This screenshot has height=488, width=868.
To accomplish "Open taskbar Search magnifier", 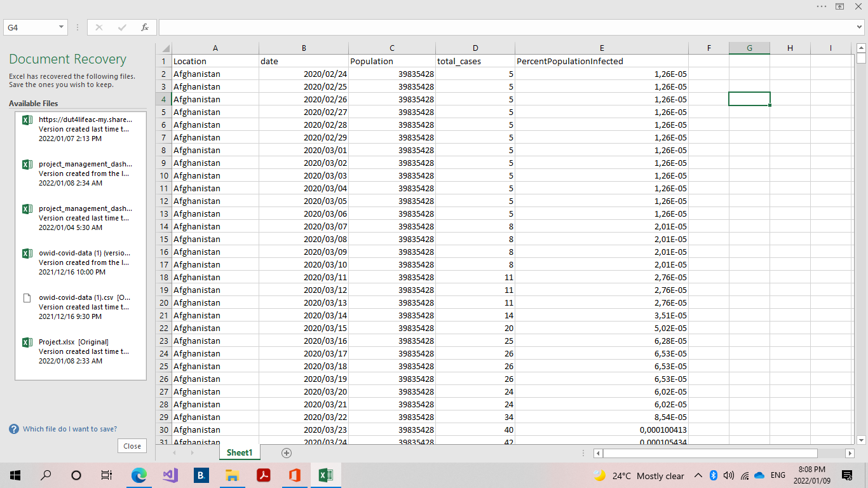I will tap(46, 475).
